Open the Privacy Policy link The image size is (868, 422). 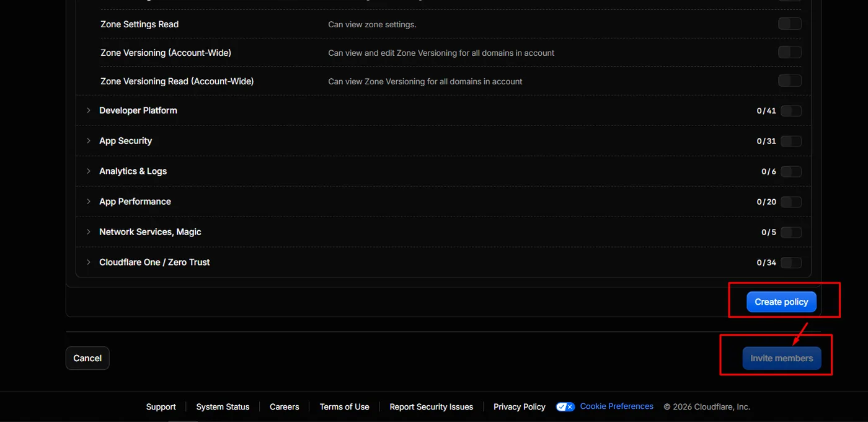(520, 407)
